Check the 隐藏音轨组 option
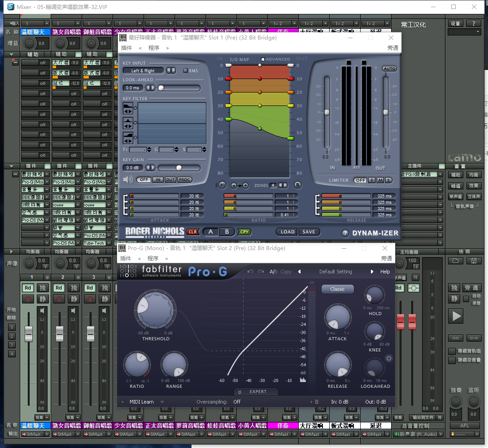Viewport: 488px width, 448px height. tap(452, 351)
